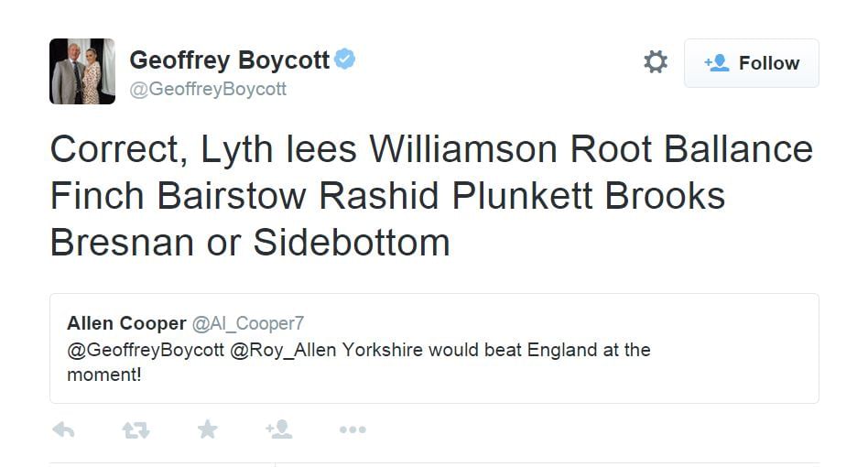The height and width of the screenshot is (467, 868).
Task: Retweet this tweet using the retweet icon
Action: coord(136,429)
